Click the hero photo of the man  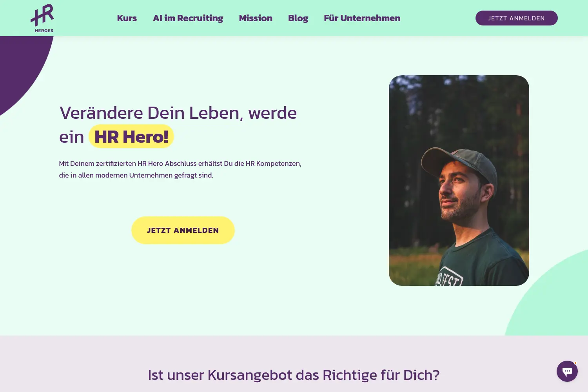[x=459, y=180]
